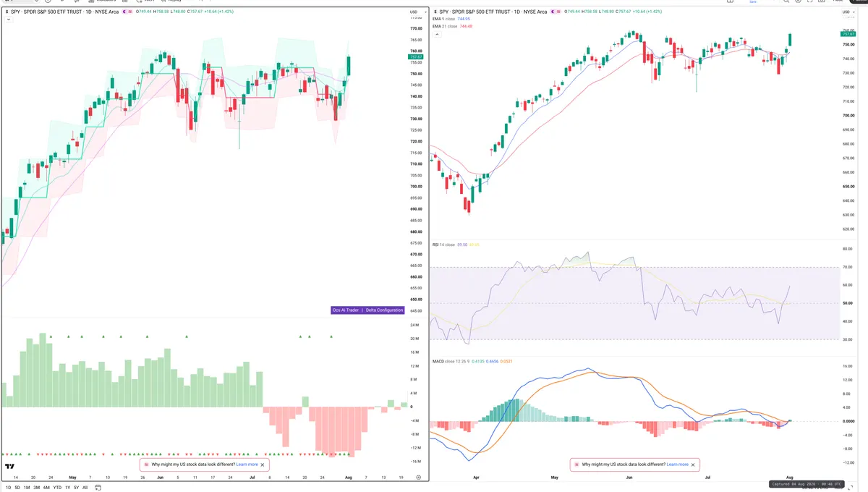The height and width of the screenshot is (492, 868).
Task: Select the 1Y date range
Action: [x=67, y=488]
